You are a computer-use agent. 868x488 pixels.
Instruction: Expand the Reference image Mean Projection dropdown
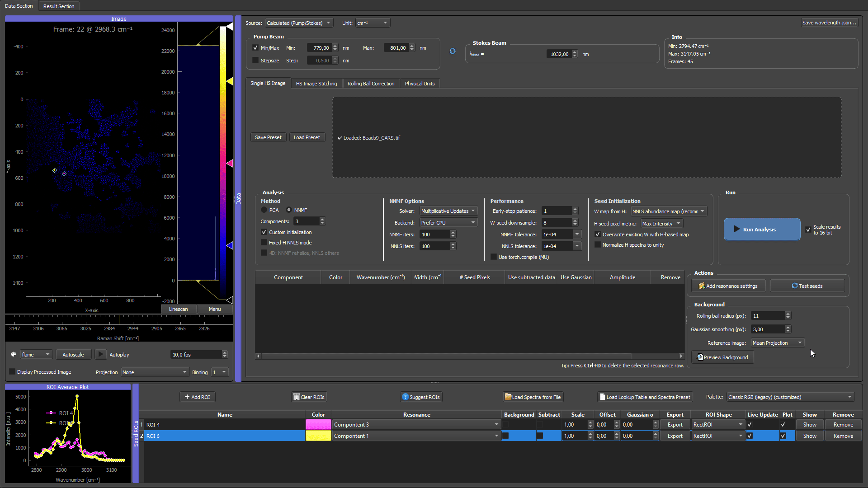tap(778, 343)
